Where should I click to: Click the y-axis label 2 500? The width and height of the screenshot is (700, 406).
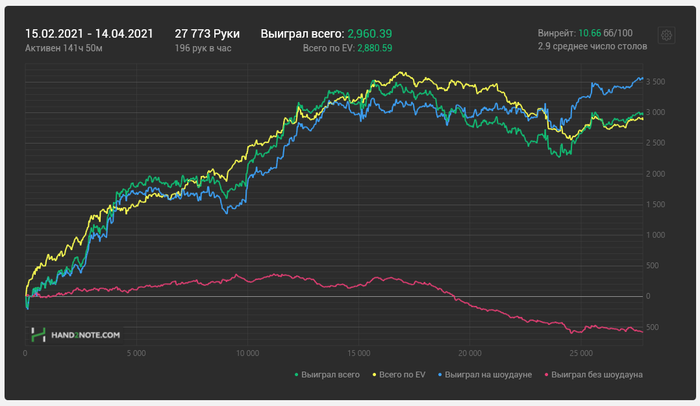coord(655,143)
